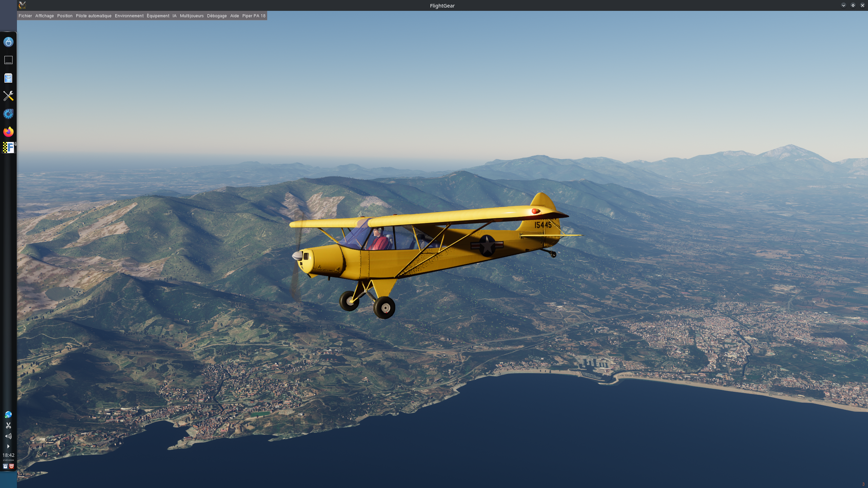Open the Pilote automatique menu

(94, 16)
